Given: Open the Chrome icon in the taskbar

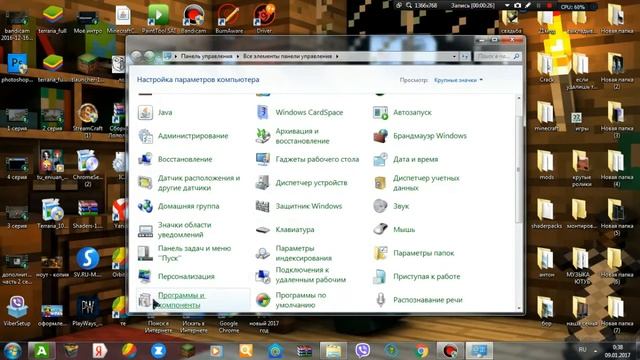Looking at the screenshot, I should 421,351.
